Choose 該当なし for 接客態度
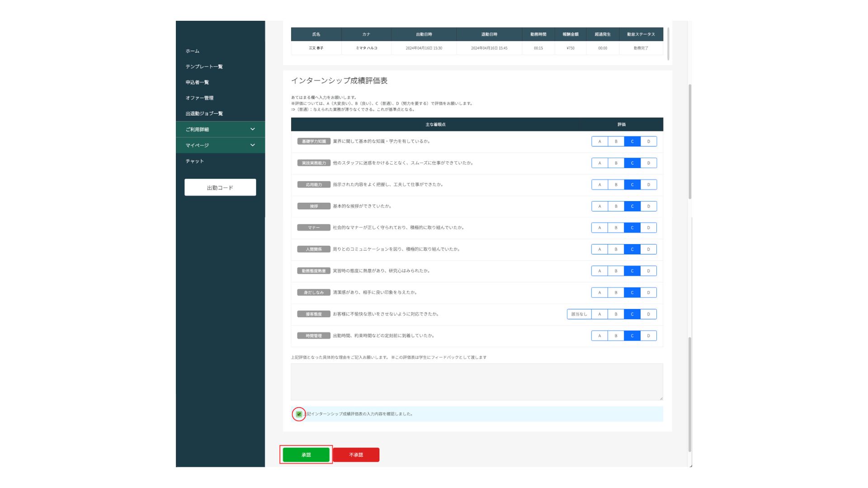 579,314
